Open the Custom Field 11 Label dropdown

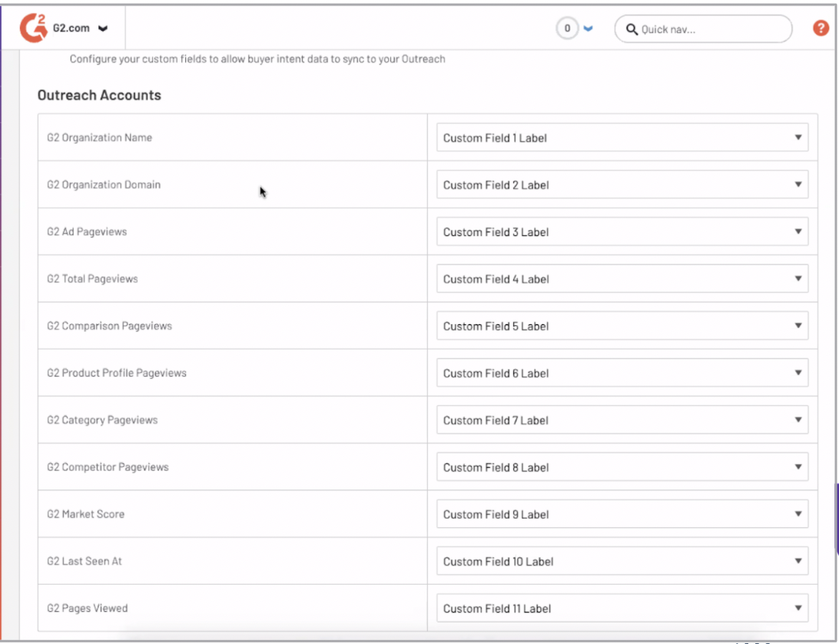click(622, 609)
